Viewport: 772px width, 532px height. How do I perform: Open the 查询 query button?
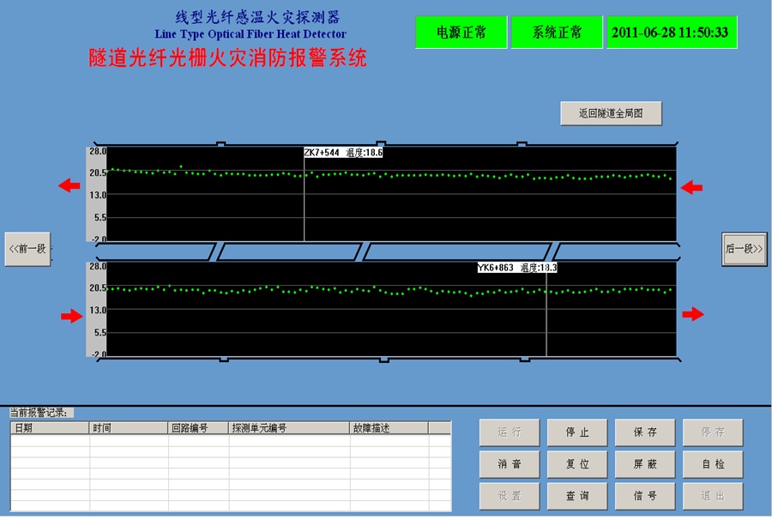(577, 496)
